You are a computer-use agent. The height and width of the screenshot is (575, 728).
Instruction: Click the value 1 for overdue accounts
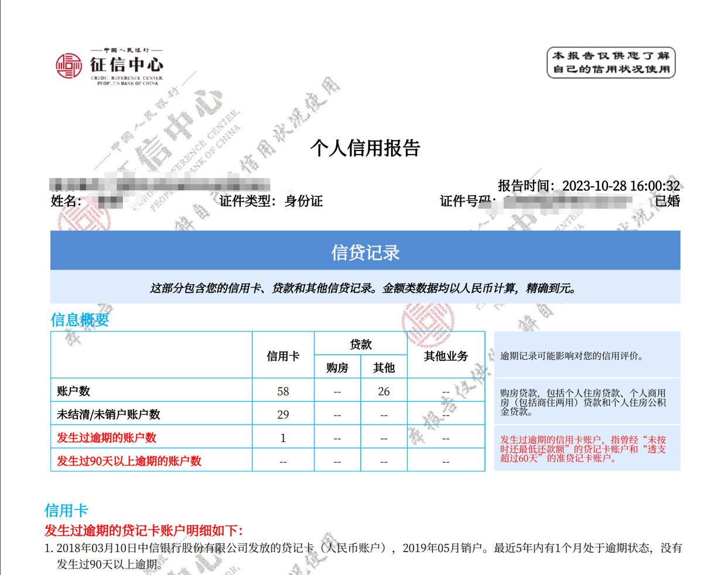[x=283, y=438]
